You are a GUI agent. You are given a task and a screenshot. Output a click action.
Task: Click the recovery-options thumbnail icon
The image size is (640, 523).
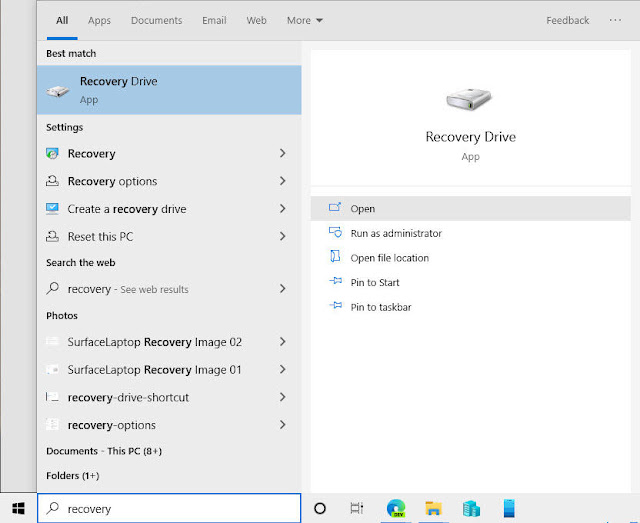click(52, 425)
